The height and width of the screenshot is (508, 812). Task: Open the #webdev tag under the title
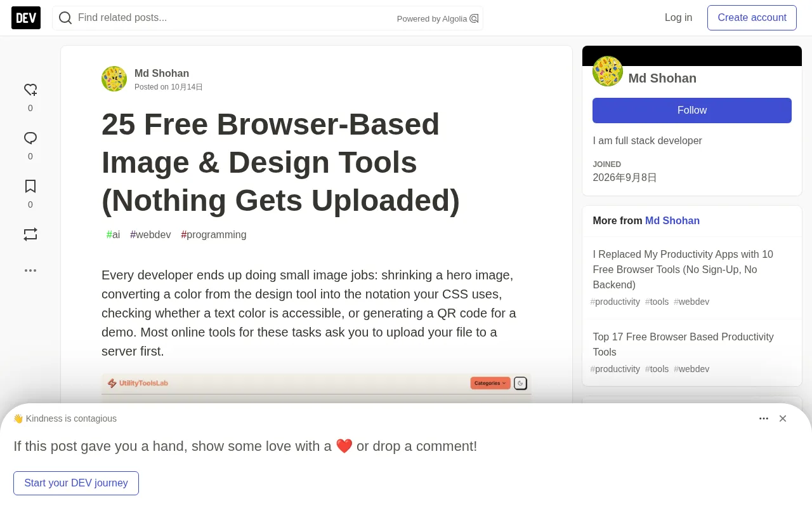[150, 235]
